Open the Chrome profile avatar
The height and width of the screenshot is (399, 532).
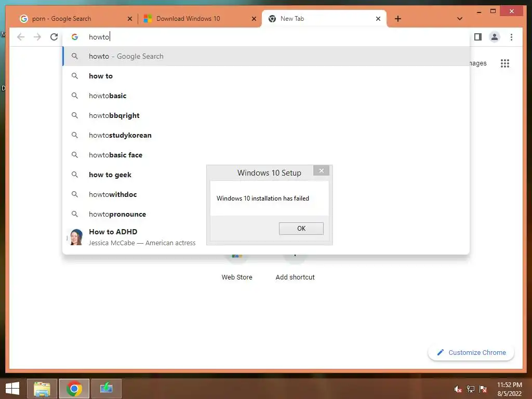(495, 37)
